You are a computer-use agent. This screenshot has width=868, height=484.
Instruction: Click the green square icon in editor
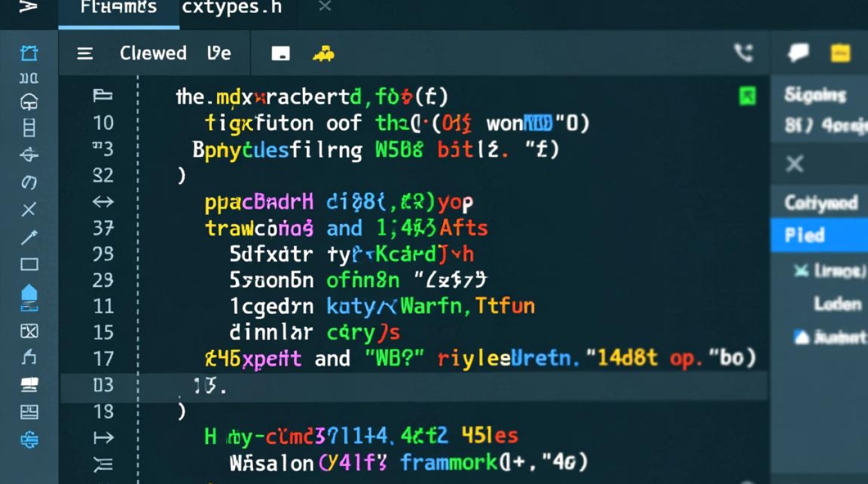747,97
